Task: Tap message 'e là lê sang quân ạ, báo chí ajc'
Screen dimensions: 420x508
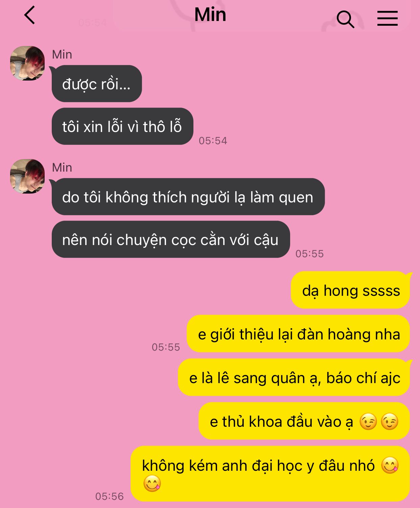Action: tap(294, 377)
